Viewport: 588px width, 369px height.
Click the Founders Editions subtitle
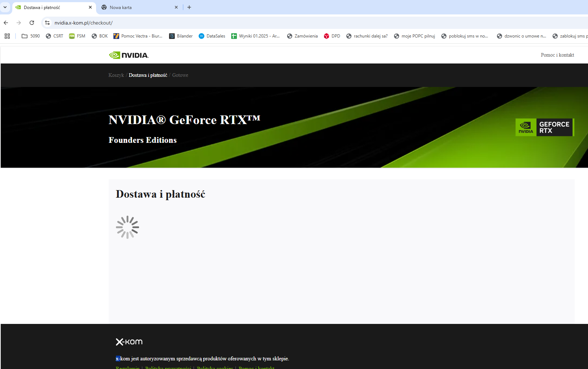pos(143,140)
